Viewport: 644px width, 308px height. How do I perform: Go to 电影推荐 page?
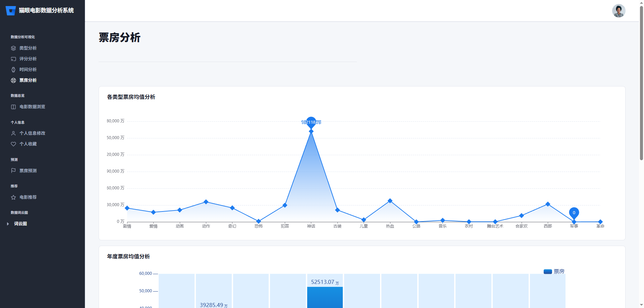point(28,197)
